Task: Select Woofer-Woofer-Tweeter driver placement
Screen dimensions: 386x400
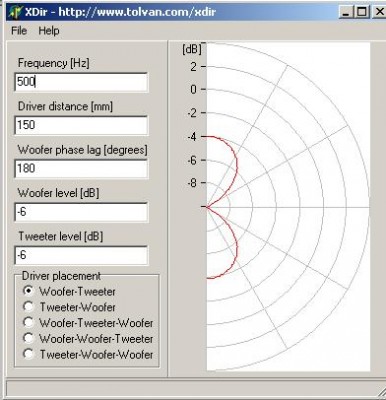Action: [88, 339]
